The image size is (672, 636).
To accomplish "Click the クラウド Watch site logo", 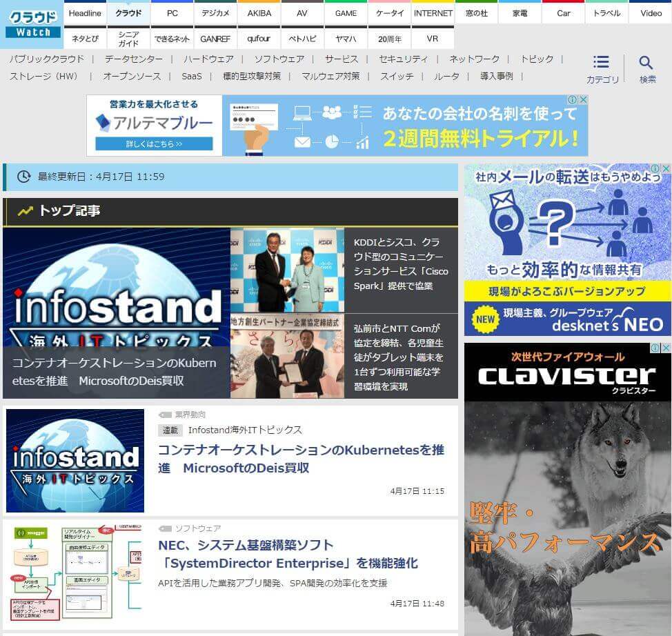I will [x=32, y=24].
